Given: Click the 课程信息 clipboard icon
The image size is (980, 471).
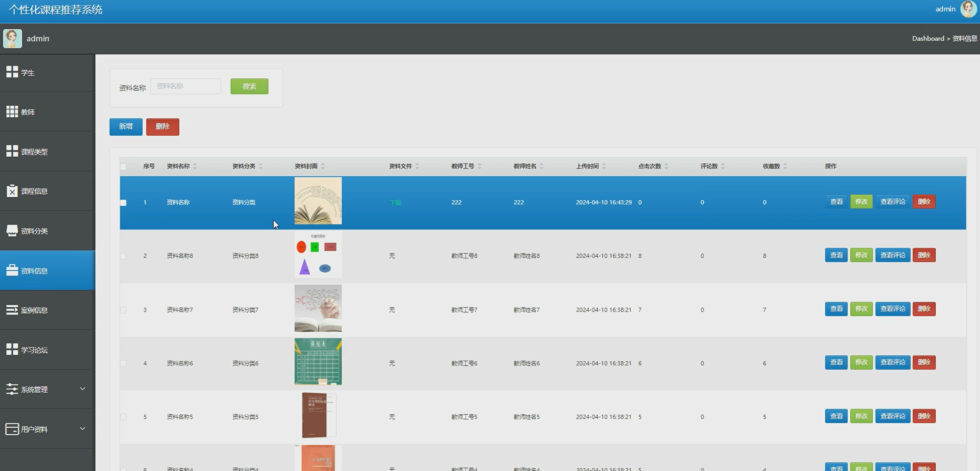Looking at the screenshot, I should pos(12,191).
